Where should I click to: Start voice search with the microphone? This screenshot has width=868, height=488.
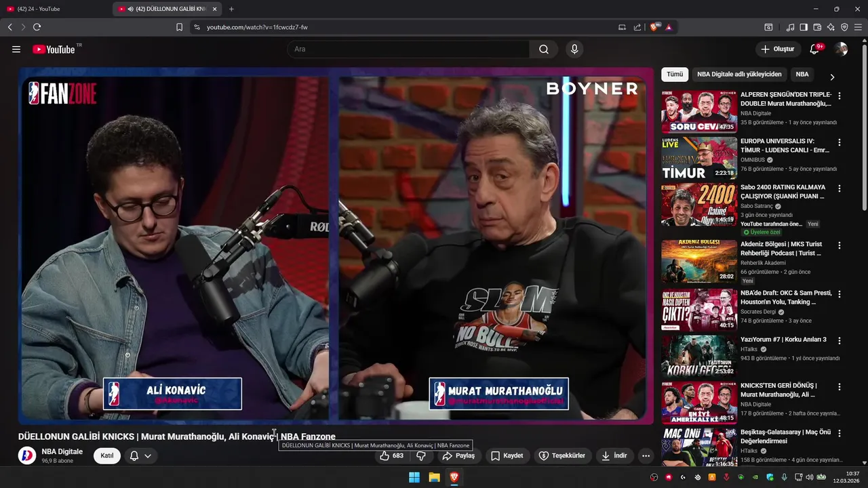tap(574, 49)
